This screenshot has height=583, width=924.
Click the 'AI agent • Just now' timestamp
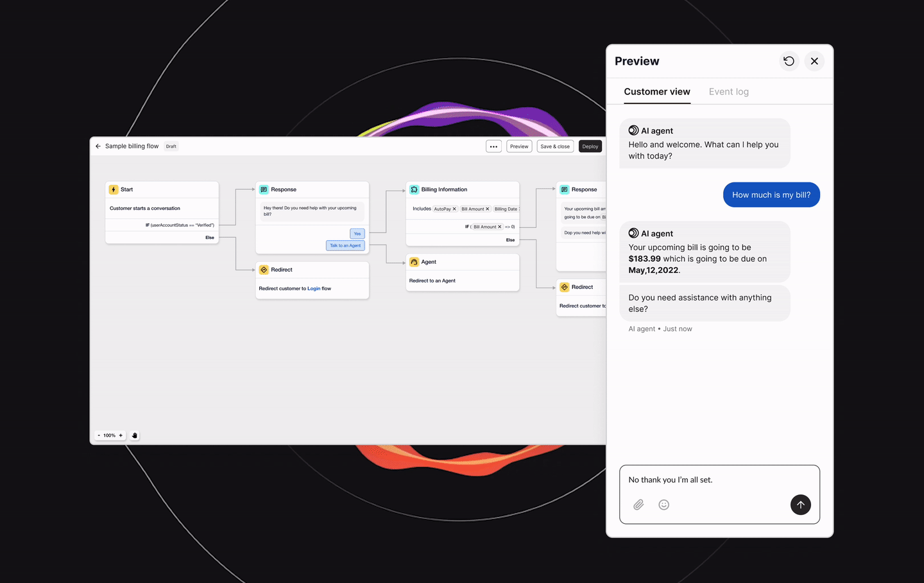pyautogui.click(x=660, y=329)
